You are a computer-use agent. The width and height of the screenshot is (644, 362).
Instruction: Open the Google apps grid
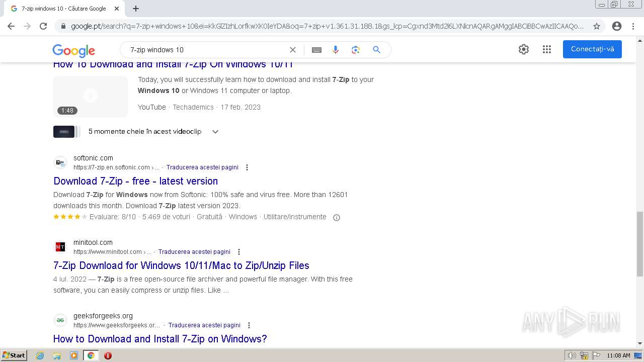(x=547, y=49)
